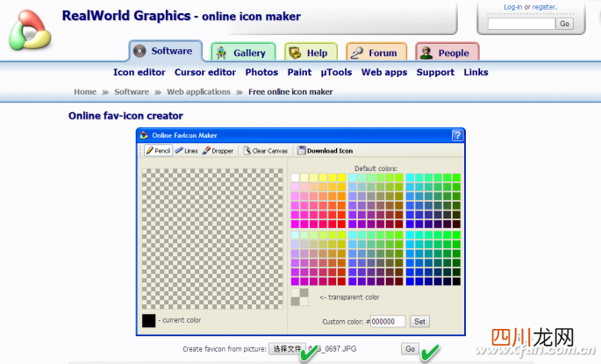Click the RealWorld Graphics logo
The width and height of the screenshot is (601, 364).
(x=30, y=30)
